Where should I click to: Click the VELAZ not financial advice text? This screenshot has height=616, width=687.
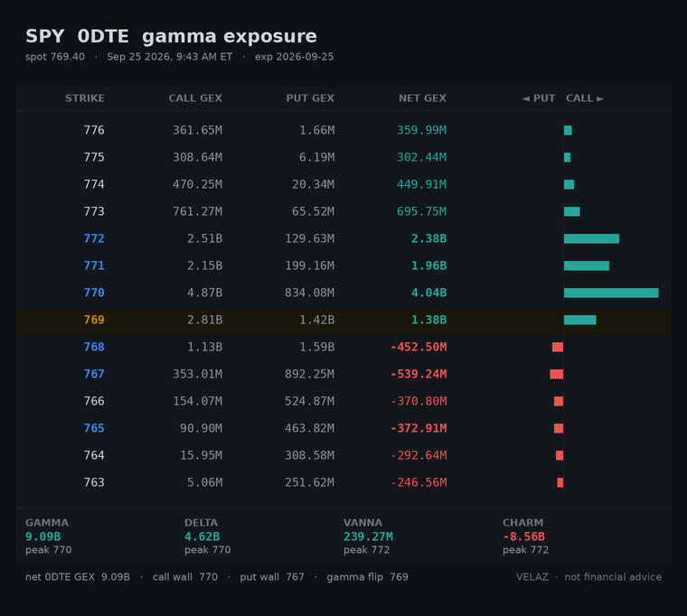tap(588, 577)
